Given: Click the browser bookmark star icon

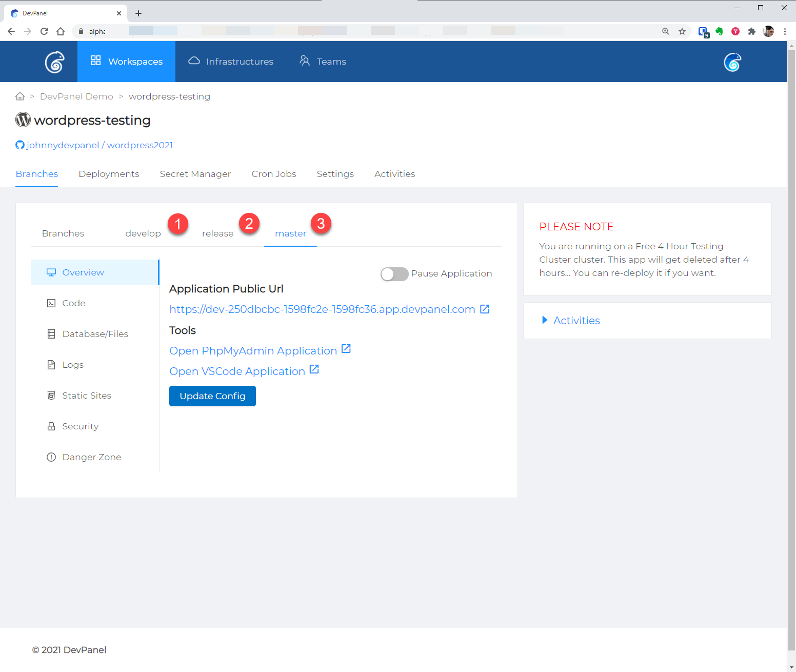Looking at the screenshot, I should 682,31.
